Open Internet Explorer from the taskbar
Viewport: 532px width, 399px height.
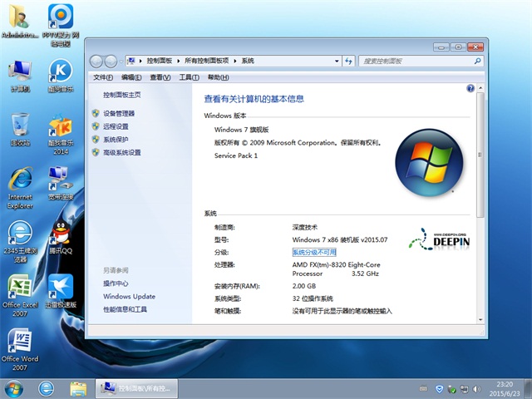point(46,388)
